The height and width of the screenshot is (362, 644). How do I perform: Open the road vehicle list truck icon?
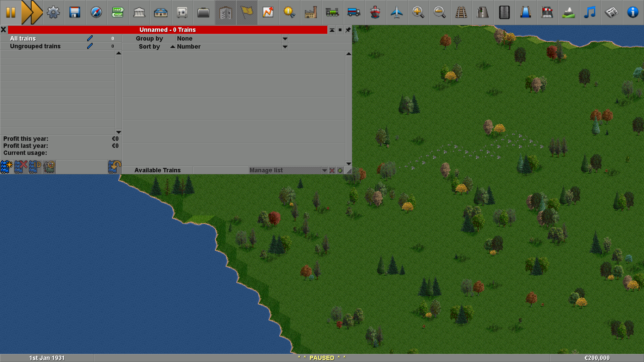[x=354, y=12]
